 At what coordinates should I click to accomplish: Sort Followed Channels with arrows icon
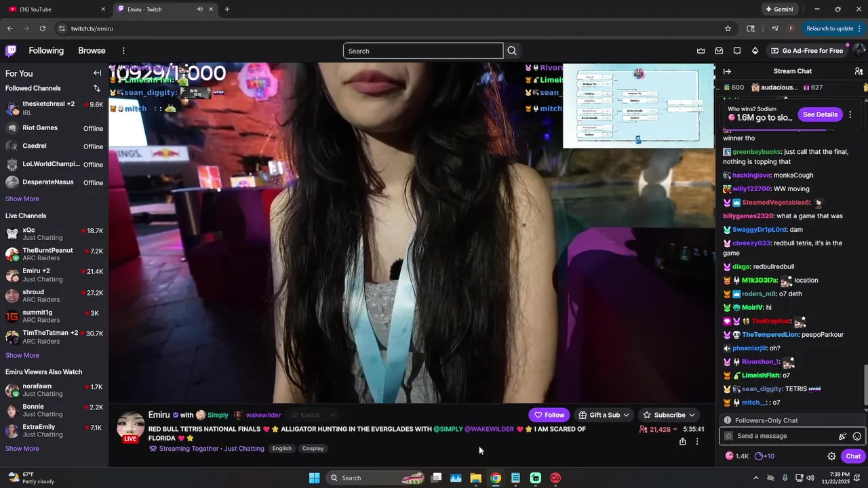[96, 88]
